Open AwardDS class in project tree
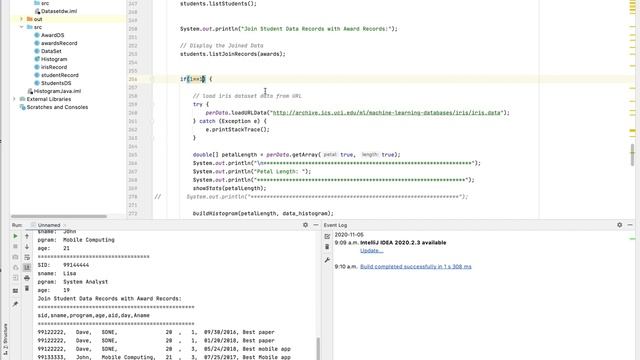 click(52, 35)
